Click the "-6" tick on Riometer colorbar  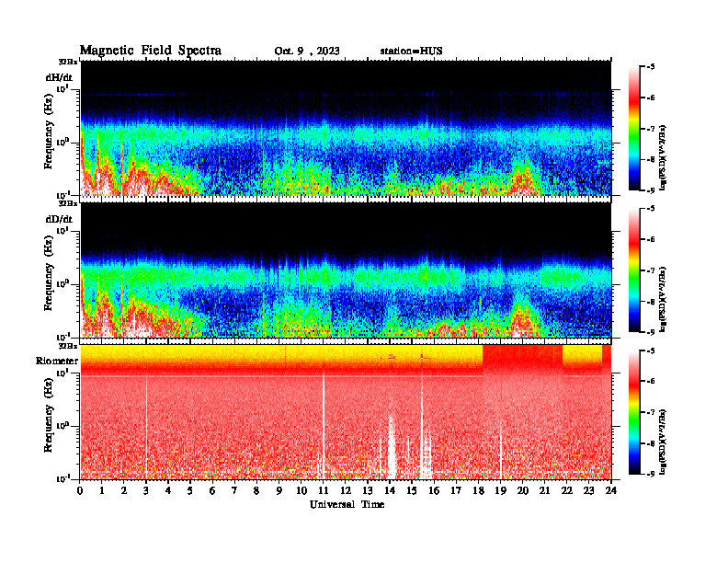click(651, 382)
